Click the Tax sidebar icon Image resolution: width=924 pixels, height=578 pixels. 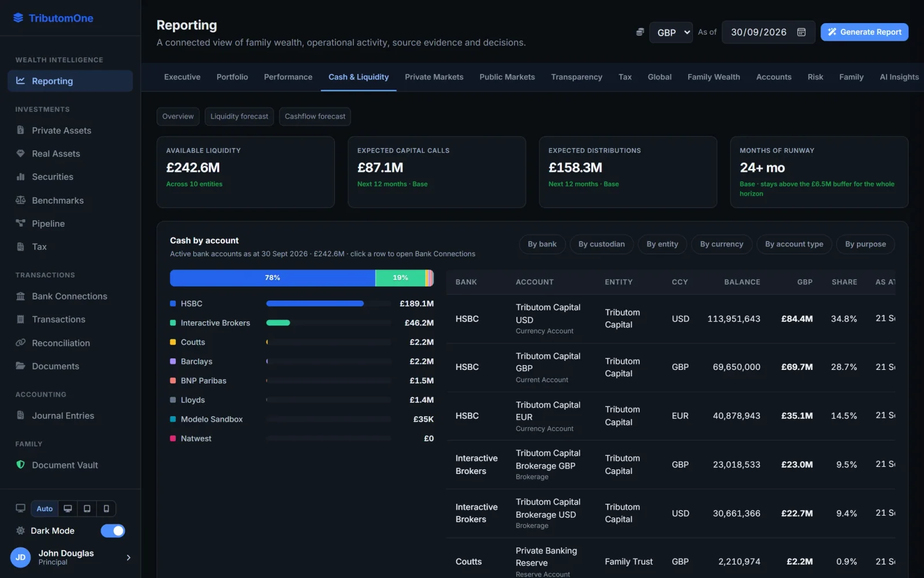[x=21, y=246]
